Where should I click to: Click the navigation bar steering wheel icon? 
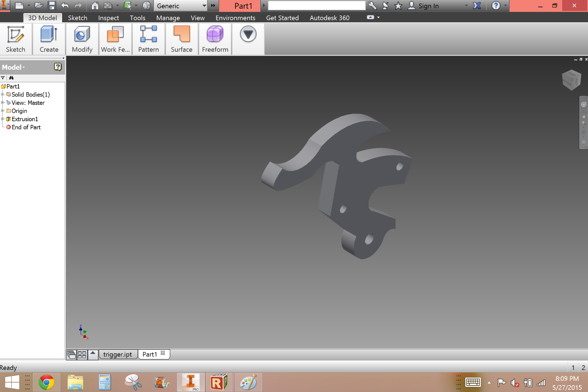click(584, 105)
